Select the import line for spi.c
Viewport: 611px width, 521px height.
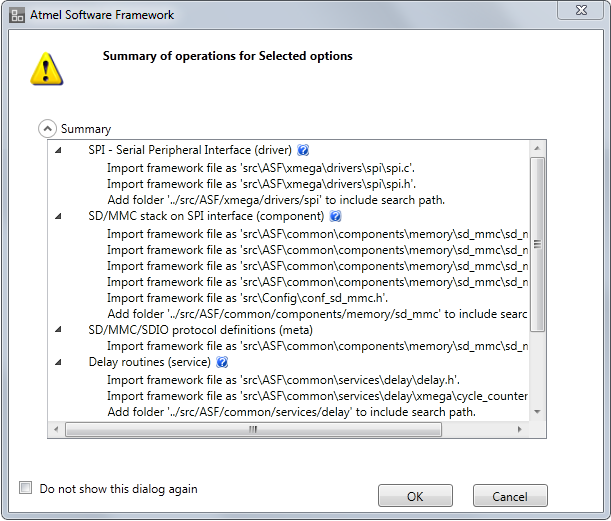coord(261,168)
